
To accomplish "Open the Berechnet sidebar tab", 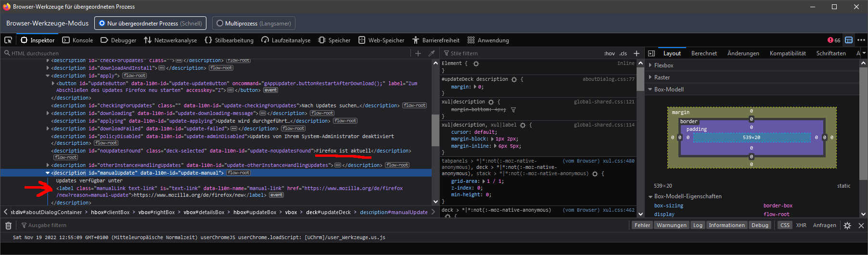I will [704, 53].
